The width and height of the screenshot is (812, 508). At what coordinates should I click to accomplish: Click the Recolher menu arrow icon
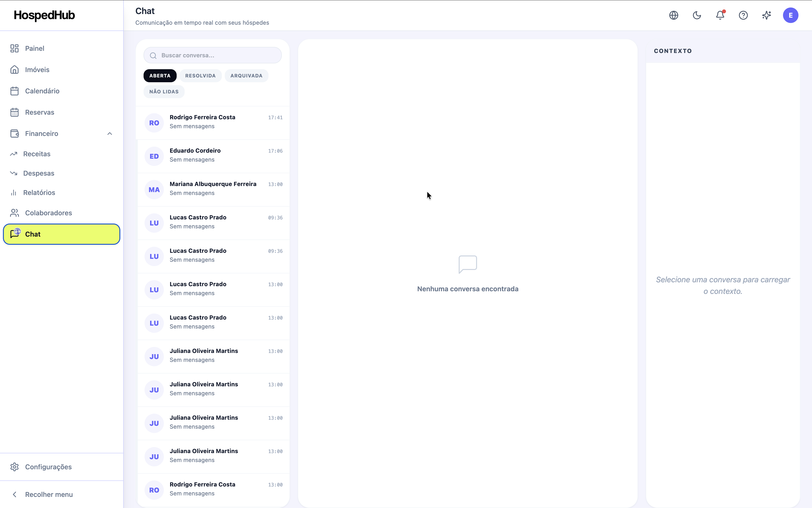[x=14, y=494]
